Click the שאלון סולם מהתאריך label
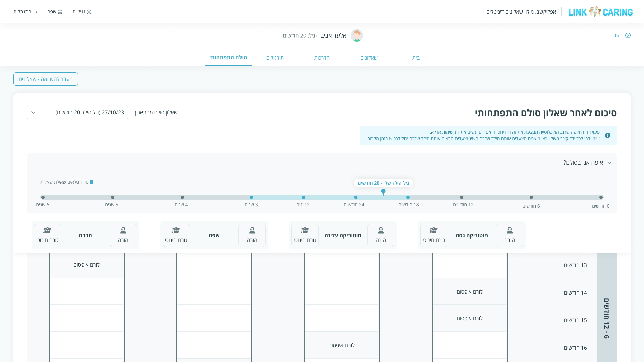The height and width of the screenshot is (362, 644). (x=156, y=112)
